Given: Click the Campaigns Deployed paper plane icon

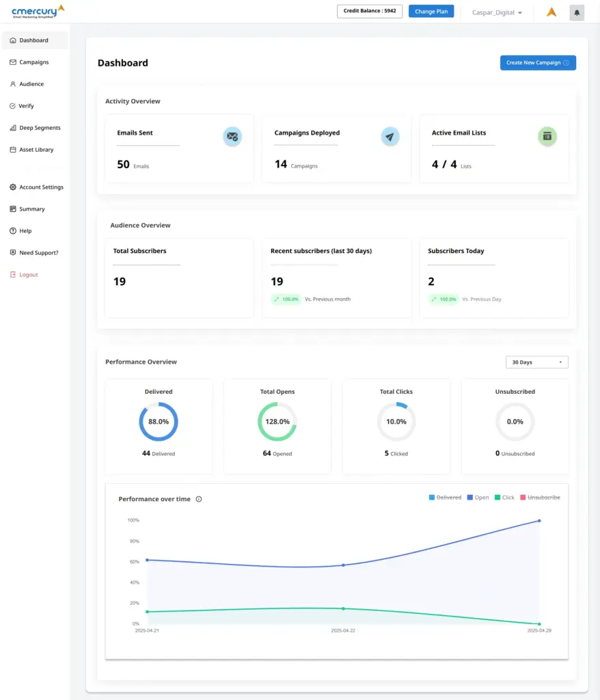Looking at the screenshot, I should point(390,137).
